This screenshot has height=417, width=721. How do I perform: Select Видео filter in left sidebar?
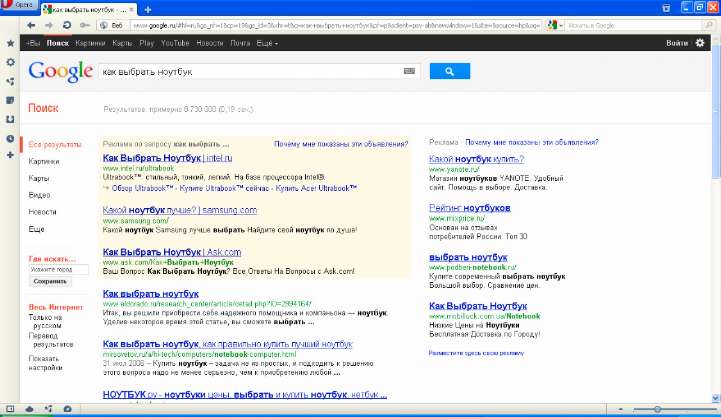(x=39, y=195)
